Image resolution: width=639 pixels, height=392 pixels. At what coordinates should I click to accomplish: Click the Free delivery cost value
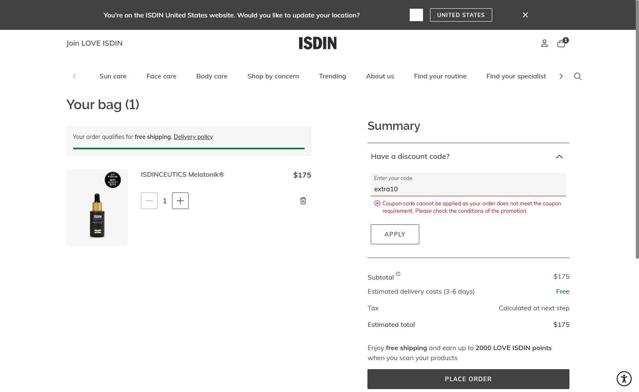(562, 291)
